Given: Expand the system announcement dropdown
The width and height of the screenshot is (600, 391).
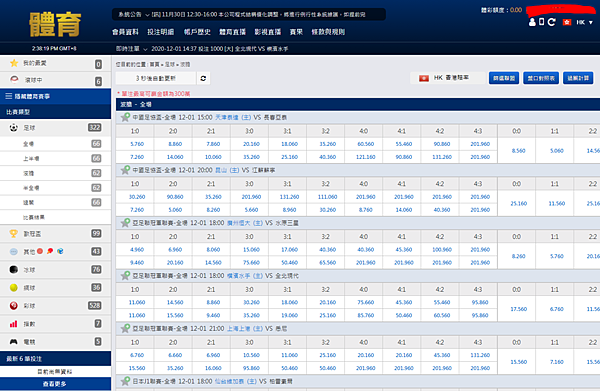Looking at the screenshot, I should pyautogui.click(x=147, y=15).
